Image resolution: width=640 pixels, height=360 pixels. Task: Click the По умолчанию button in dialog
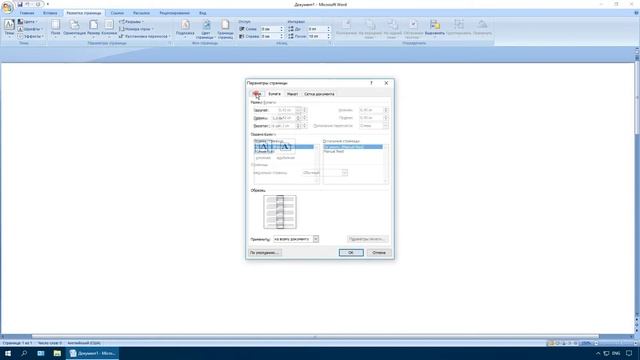[x=265, y=253]
